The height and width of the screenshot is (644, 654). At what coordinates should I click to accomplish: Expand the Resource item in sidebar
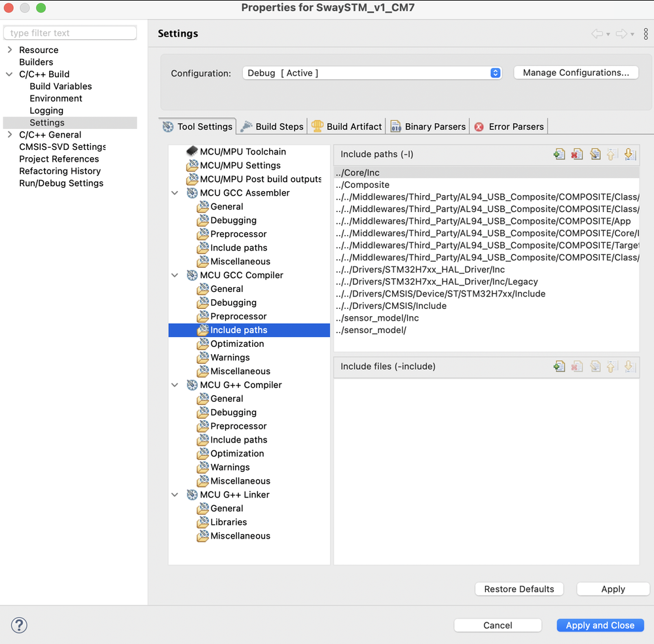coord(9,50)
